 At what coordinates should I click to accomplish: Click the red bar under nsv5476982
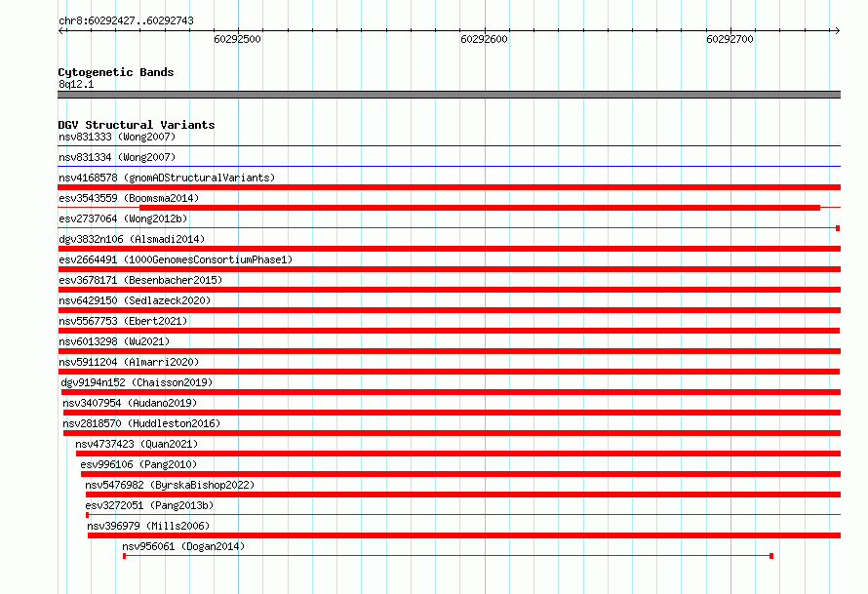tap(463, 495)
